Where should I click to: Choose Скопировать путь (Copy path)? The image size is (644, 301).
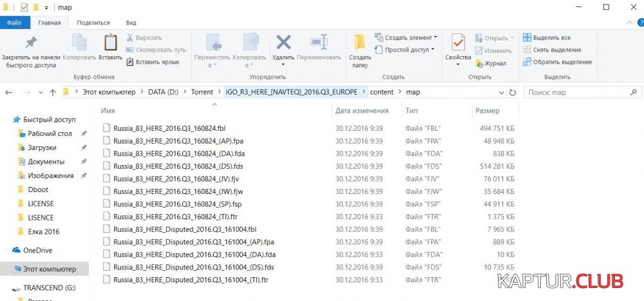[x=156, y=50]
